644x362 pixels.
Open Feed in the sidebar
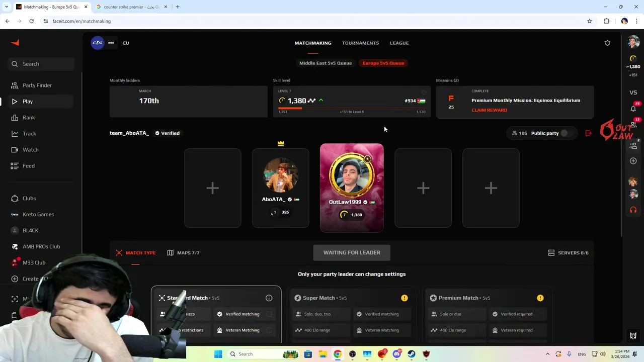tap(41, 166)
